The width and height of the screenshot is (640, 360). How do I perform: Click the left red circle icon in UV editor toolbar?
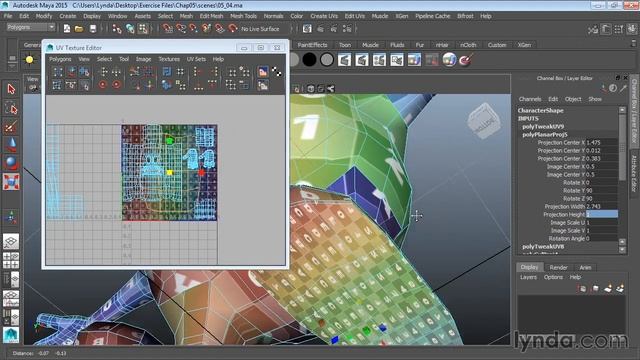tap(102, 85)
